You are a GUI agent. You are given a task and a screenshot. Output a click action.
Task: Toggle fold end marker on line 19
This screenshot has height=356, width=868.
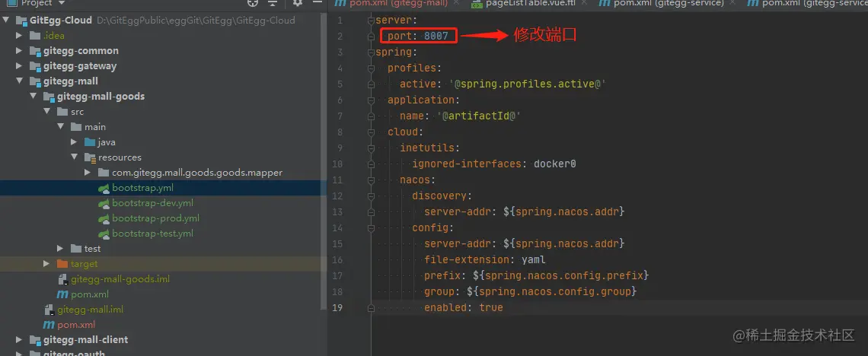pyautogui.click(x=372, y=308)
